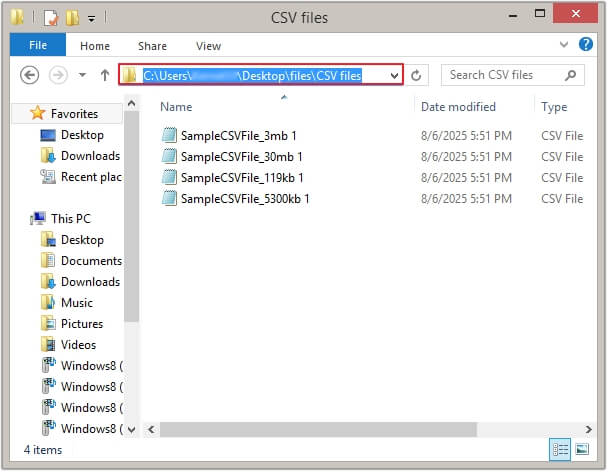
Task: Open the Help question mark
Action: 586,44
